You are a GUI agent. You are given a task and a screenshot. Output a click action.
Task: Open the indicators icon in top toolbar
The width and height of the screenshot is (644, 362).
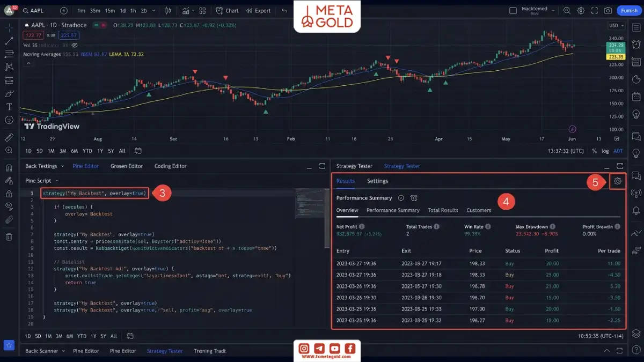point(186,10)
